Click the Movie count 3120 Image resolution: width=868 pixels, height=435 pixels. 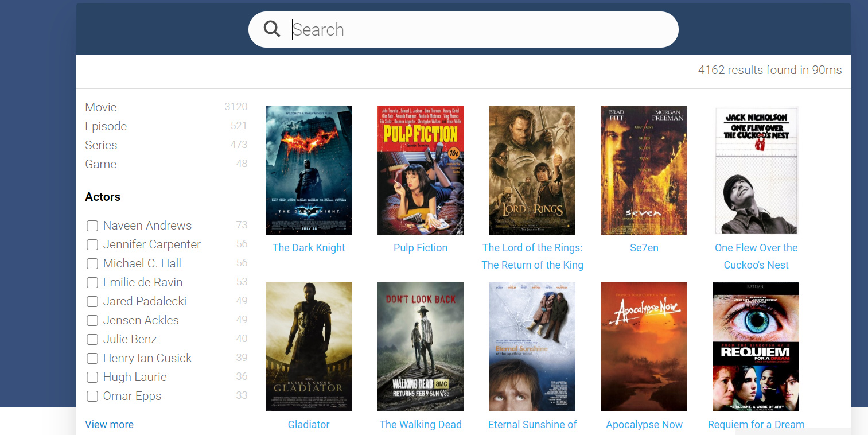236,107
